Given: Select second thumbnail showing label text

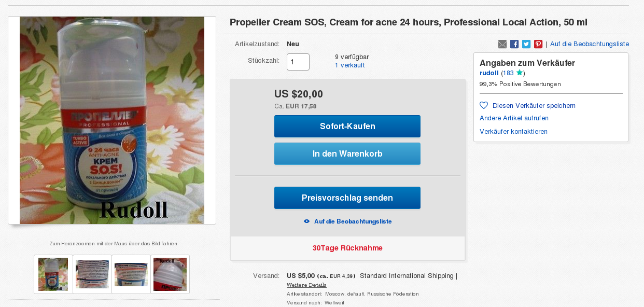Looking at the screenshot, I should point(92,274).
